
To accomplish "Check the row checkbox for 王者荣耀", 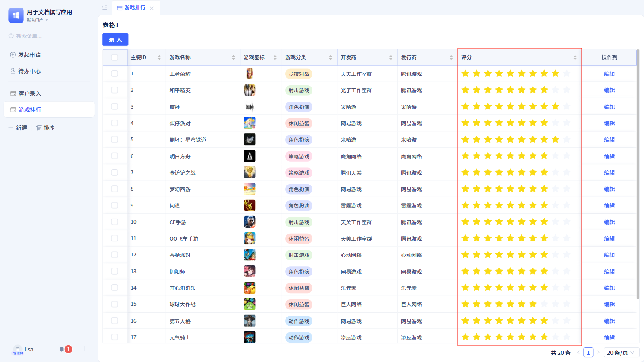I will tap(114, 74).
